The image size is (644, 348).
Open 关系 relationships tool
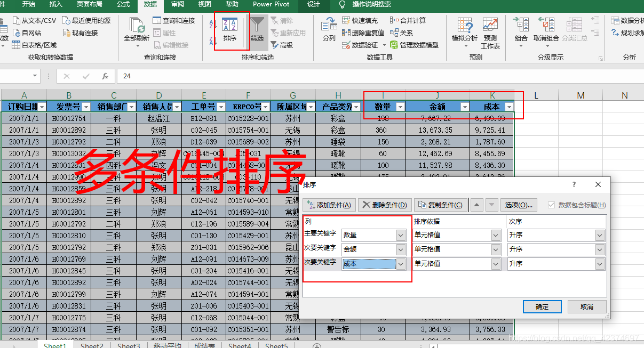(x=402, y=33)
